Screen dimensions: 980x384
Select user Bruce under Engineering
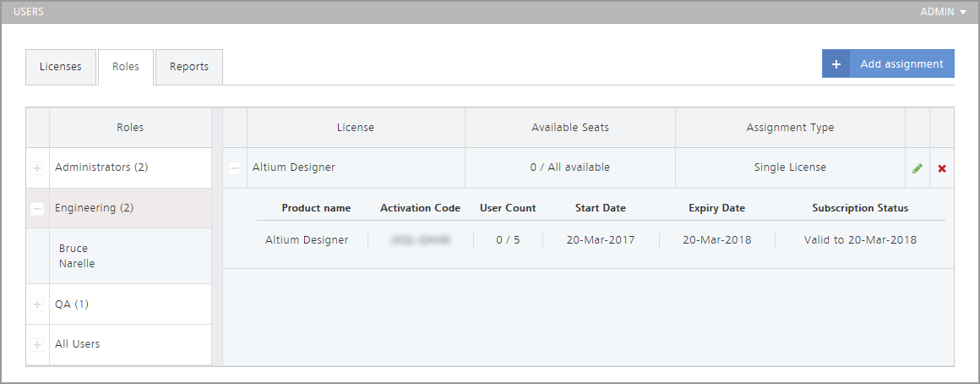tap(73, 249)
